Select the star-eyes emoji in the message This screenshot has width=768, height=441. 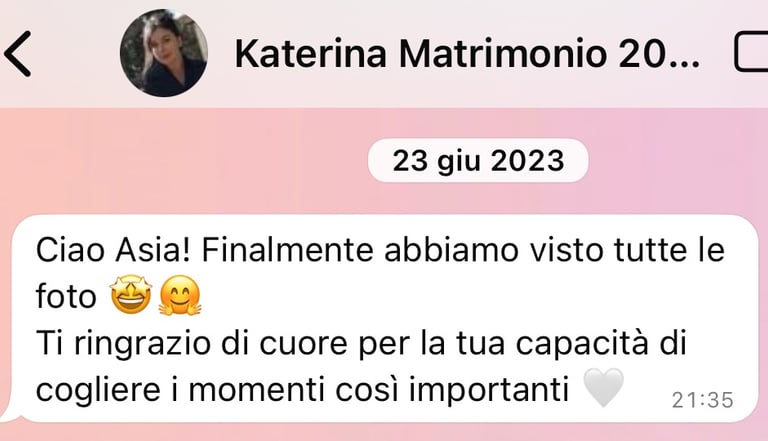pos(130,295)
